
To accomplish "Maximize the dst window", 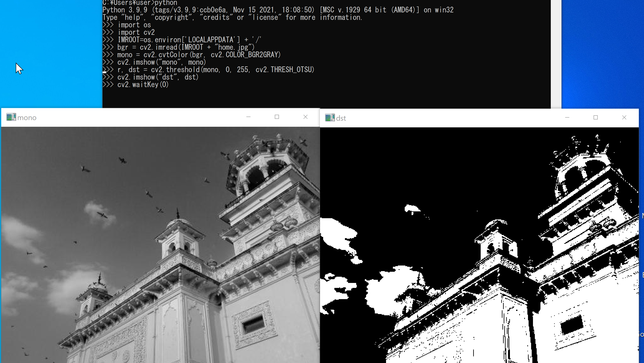I will 596,117.
